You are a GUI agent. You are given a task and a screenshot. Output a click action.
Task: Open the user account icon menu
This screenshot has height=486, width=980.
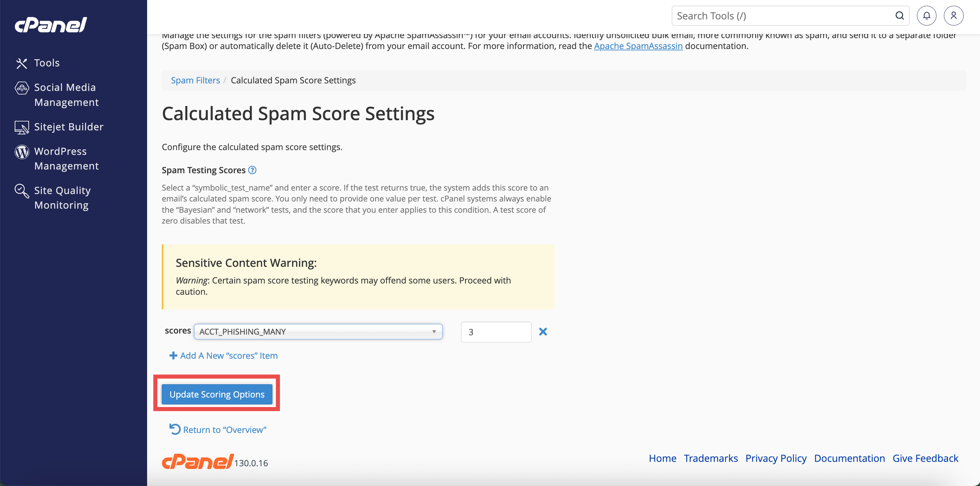pyautogui.click(x=953, y=16)
